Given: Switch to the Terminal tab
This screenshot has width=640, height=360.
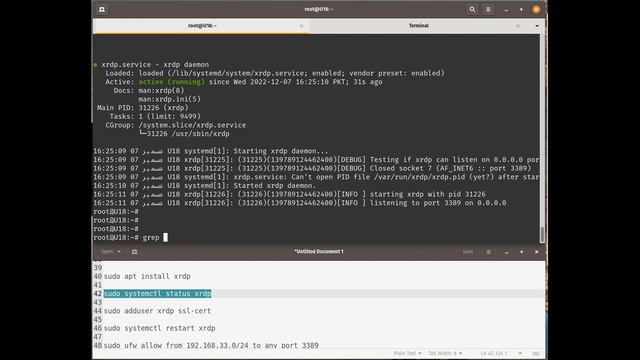Looking at the screenshot, I should point(418,26).
